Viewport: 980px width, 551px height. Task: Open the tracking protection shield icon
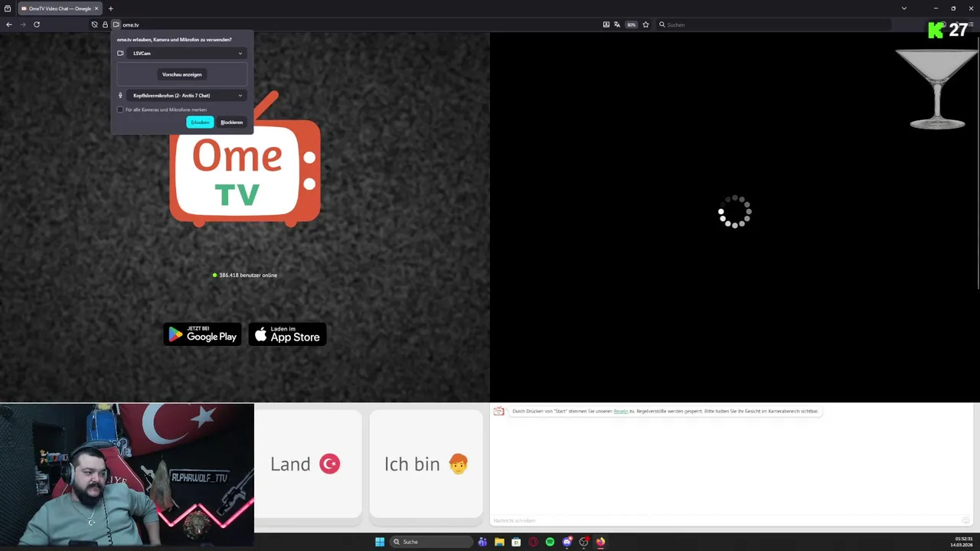(x=95, y=24)
